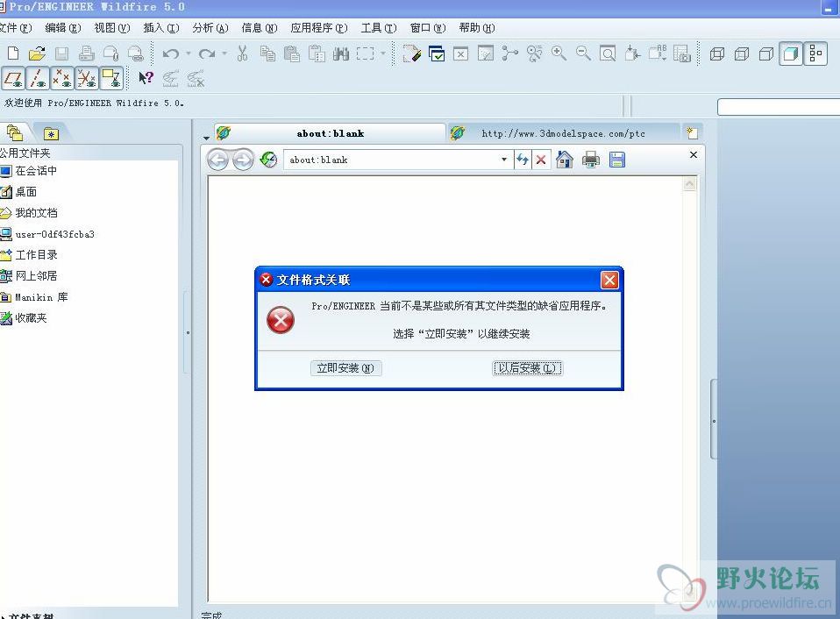Click the undo arrow icon

[171, 53]
